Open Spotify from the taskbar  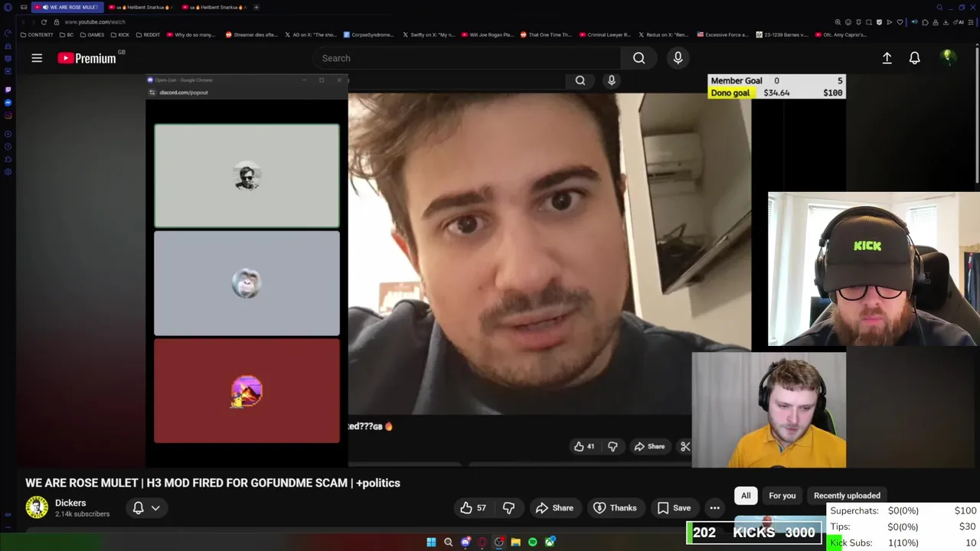click(532, 542)
